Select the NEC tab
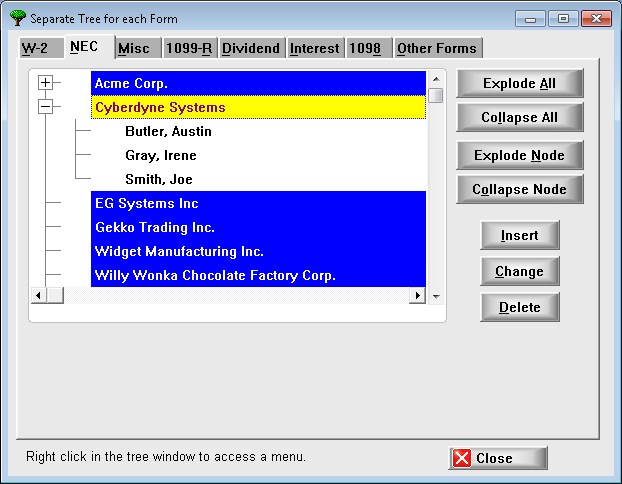The height and width of the screenshot is (484, 622). (90, 47)
